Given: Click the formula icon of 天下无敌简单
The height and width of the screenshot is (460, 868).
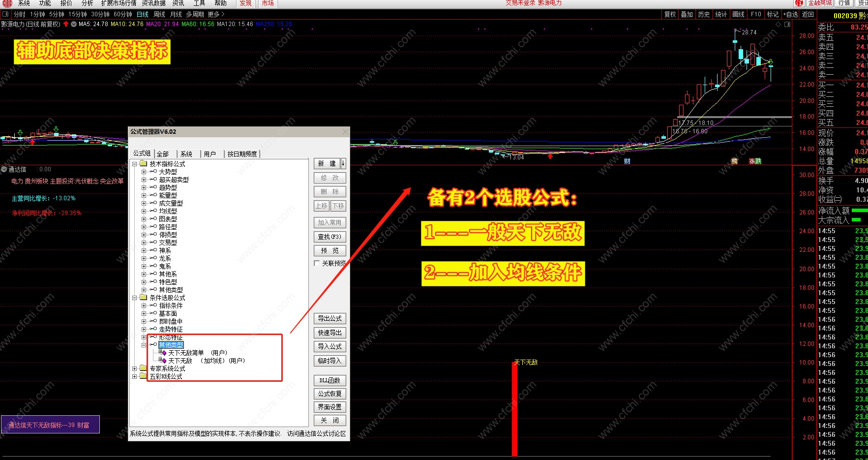Looking at the screenshot, I should click(x=163, y=353).
